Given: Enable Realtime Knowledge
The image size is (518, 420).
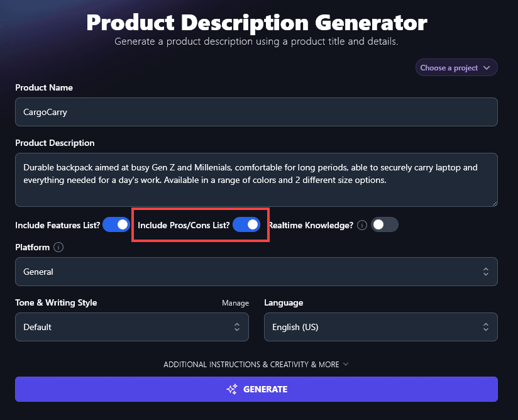Looking at the screenshot, I should [x=384, y=224].
